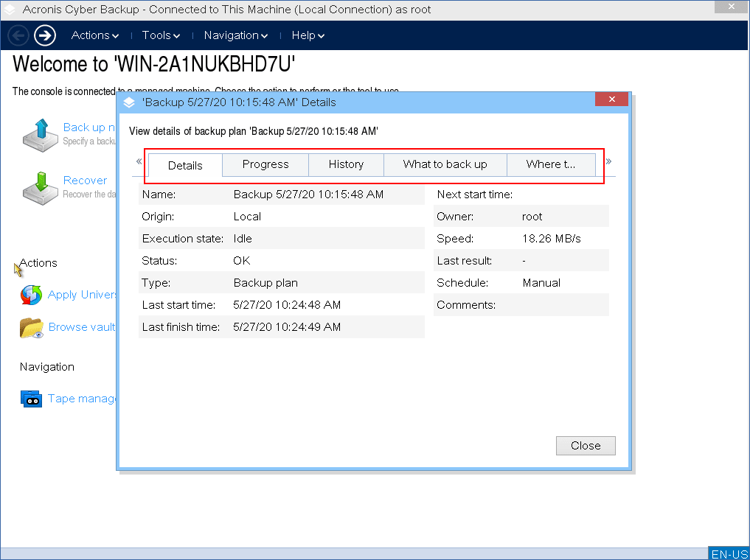Close the main Acronis window
Viewport: 750px width, 560px height.
[732, 6]
